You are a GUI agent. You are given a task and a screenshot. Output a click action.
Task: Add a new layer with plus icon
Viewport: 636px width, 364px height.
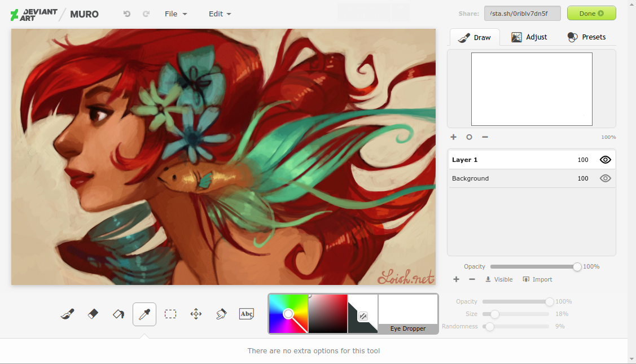point(457,279)
